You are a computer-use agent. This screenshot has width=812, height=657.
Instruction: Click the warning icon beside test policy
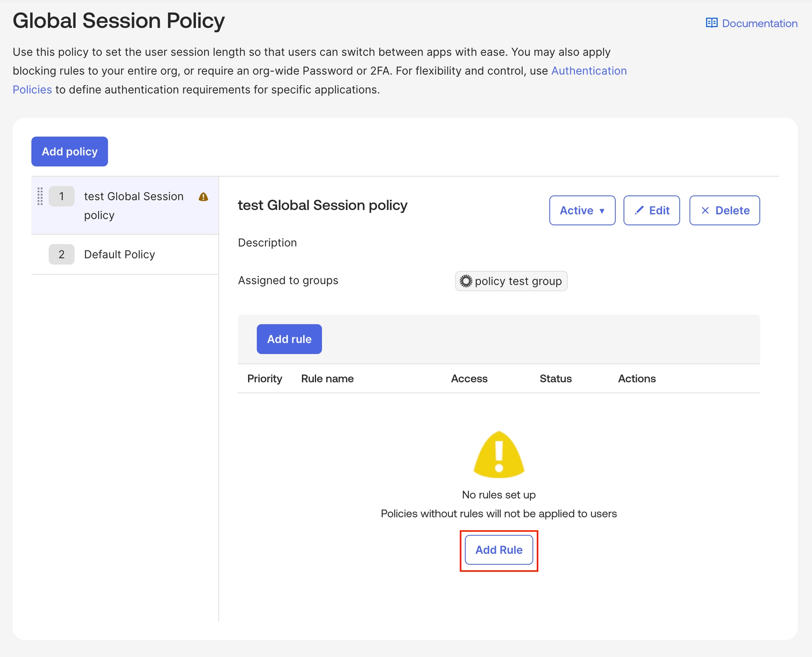pos(203,197)
